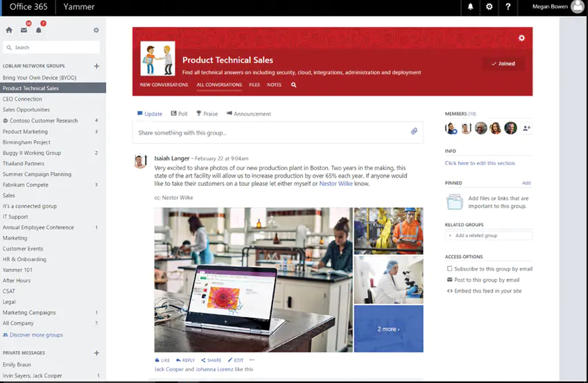588x383 pixels.
Task: Open sidebar settings gear icon
Action: coord(96,30)
